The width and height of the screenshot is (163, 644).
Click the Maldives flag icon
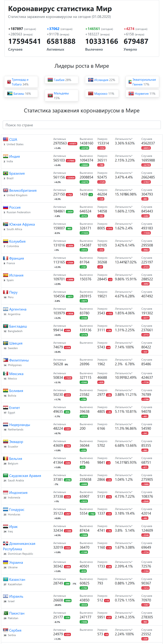click(x=50, y=95)
